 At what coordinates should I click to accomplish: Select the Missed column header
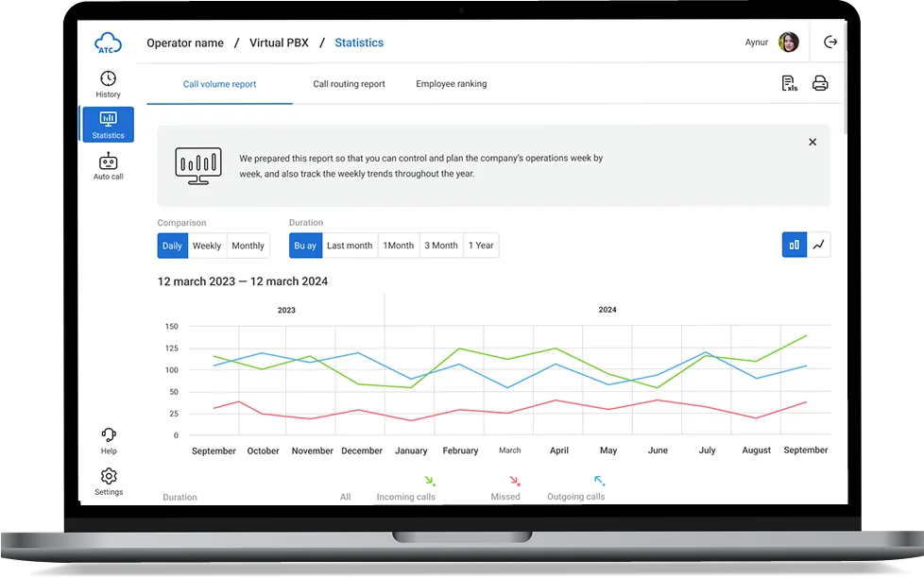click(x=505, y=497)
